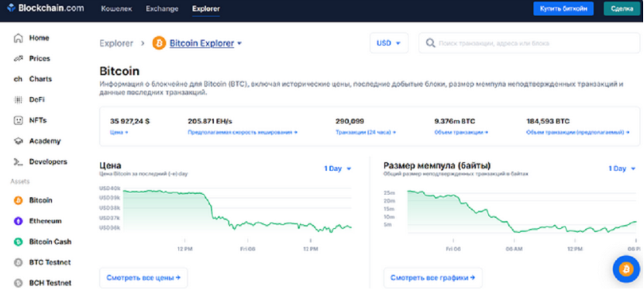Select the BTC Testnet asset label
The width and height of the screenshot is (644, 298).
(x=50, y=262)
